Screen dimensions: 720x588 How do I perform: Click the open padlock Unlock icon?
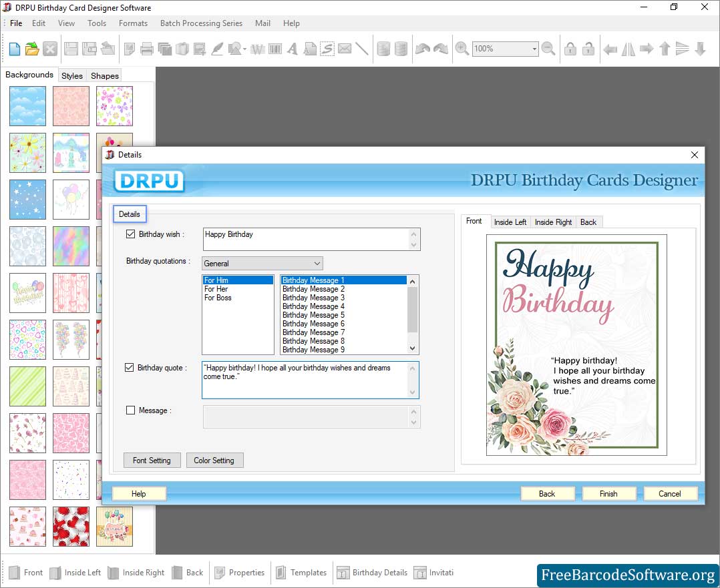[588, 49]
